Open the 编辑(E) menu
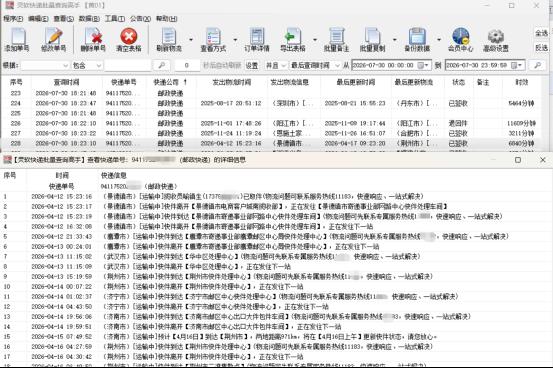 coord(38,18)
